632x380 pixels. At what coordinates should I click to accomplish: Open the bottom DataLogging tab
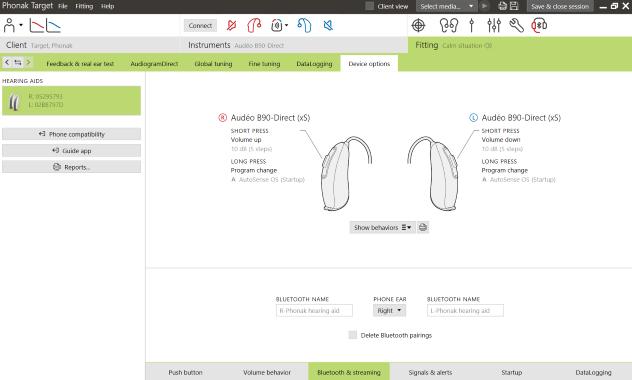coord(593,372)
